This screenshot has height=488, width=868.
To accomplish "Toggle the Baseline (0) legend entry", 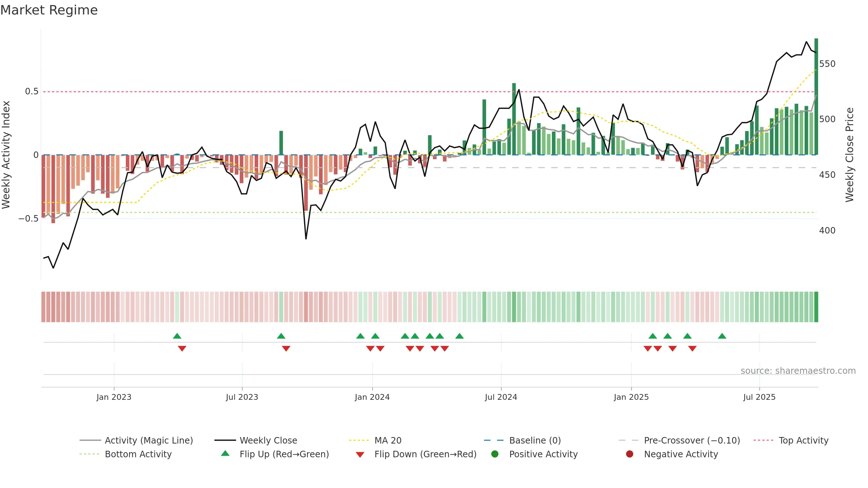I will coord(522,440).
